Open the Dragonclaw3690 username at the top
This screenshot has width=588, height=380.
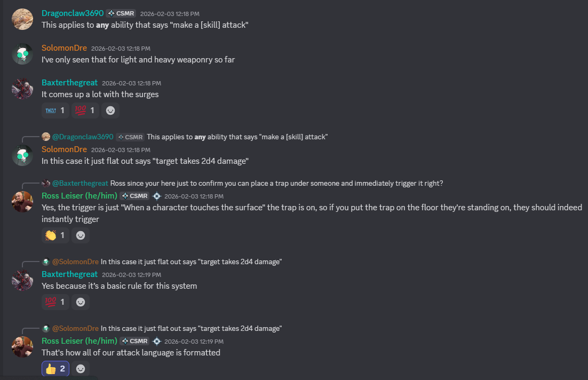[72, 13]
